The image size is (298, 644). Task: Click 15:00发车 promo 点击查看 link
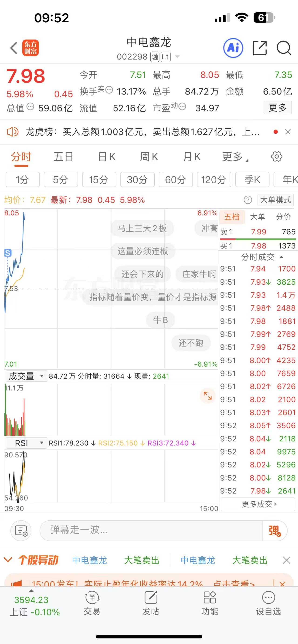click(x=234, y=584)
